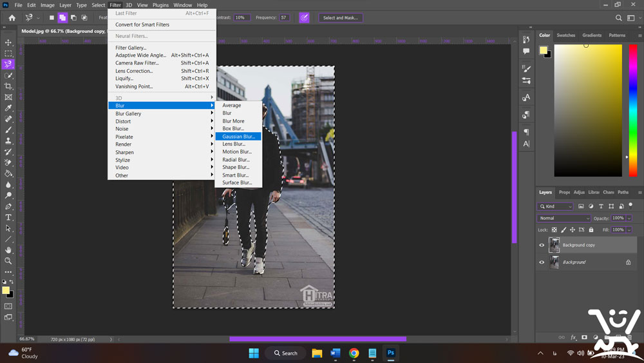Pick a color in the color field

(588, 111)
